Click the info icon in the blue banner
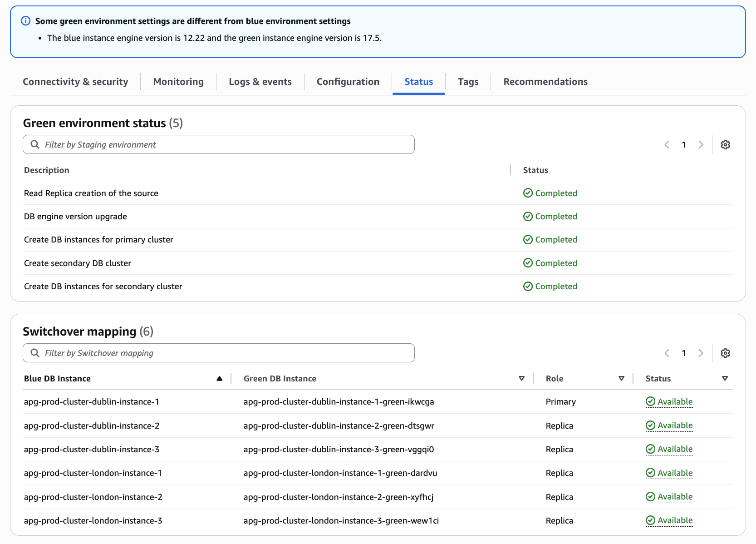Viewport: 756px width, 544px height. point(26,21)
